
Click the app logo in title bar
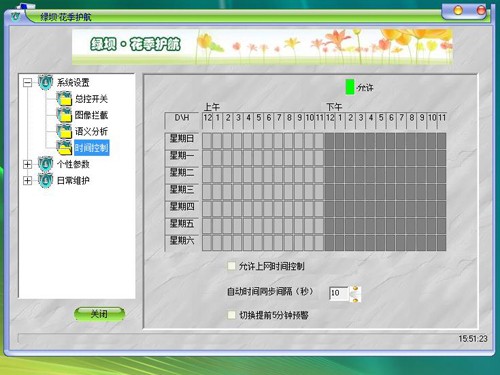pos(15,16)
